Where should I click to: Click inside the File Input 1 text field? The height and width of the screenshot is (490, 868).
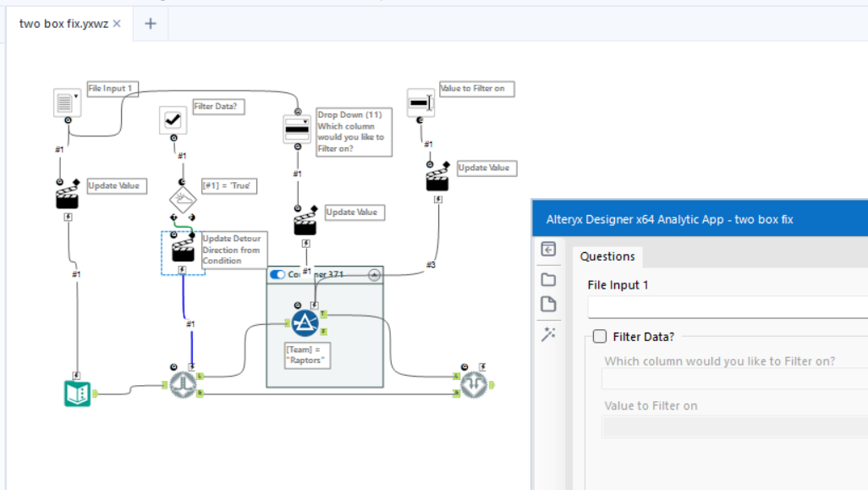728,307
